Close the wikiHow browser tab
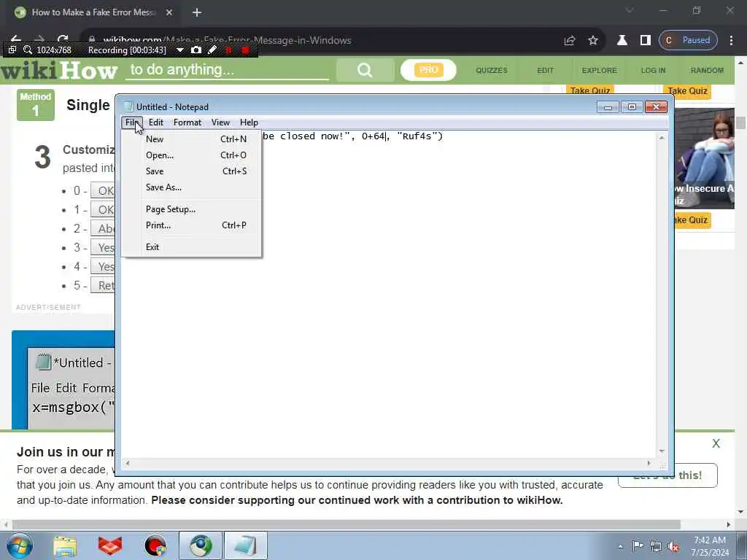Image resolution: width=747 pixels, height=560 pixels. pos(169,12)
